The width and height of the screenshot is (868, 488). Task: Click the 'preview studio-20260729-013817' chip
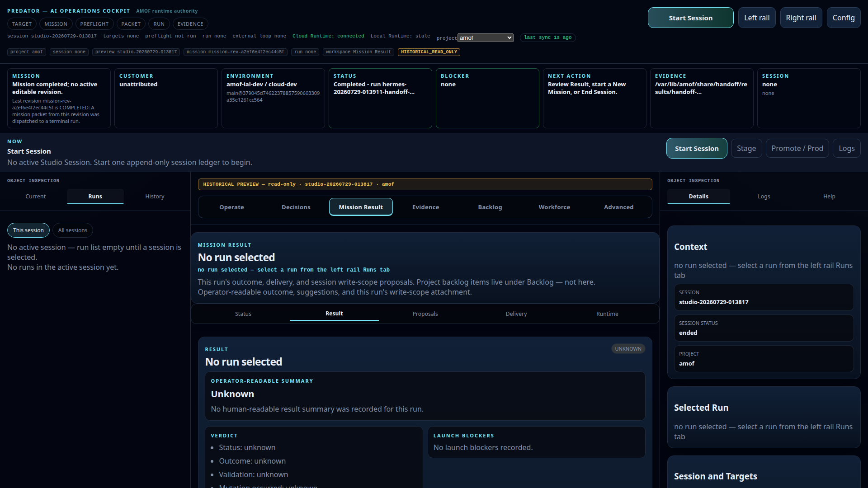136,52
